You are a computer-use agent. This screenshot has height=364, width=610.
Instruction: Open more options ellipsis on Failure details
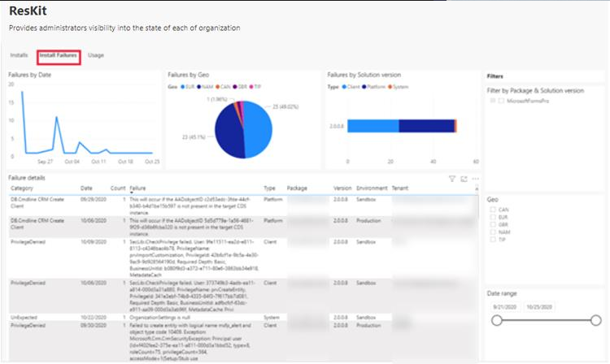pyautogui.click(x=474, y=178)
